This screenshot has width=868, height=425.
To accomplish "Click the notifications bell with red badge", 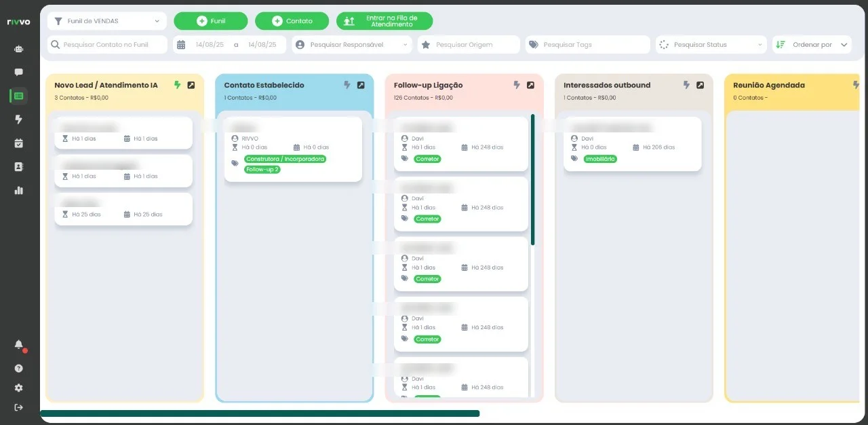I will point(18,345).
